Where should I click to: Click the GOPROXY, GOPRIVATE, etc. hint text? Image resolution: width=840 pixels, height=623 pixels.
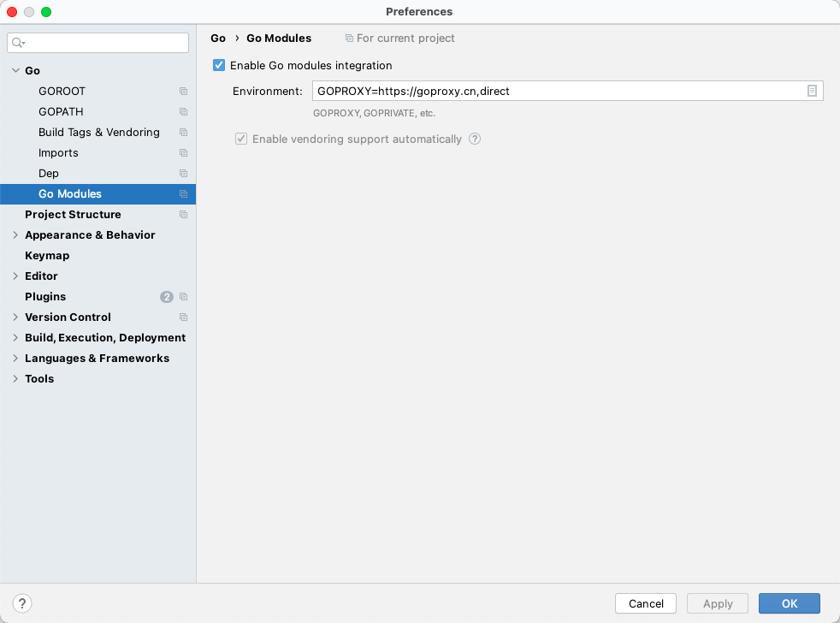[374, 113]
